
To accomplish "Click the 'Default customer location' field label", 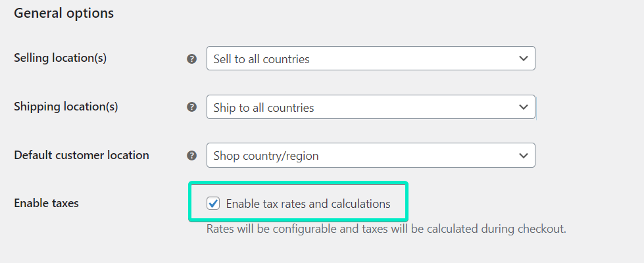I will coord(82,155).
